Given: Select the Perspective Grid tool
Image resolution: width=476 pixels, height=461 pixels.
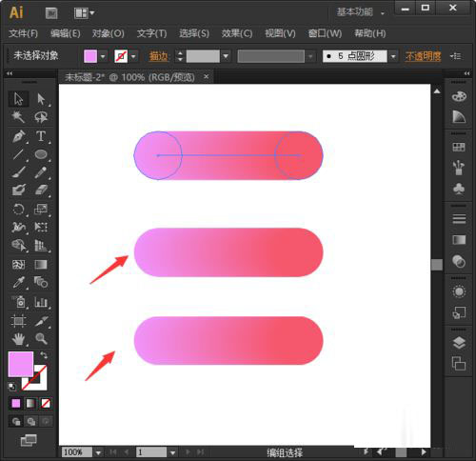Looking at the screenshot, I should pyautogui.click(x=41, y=245).
